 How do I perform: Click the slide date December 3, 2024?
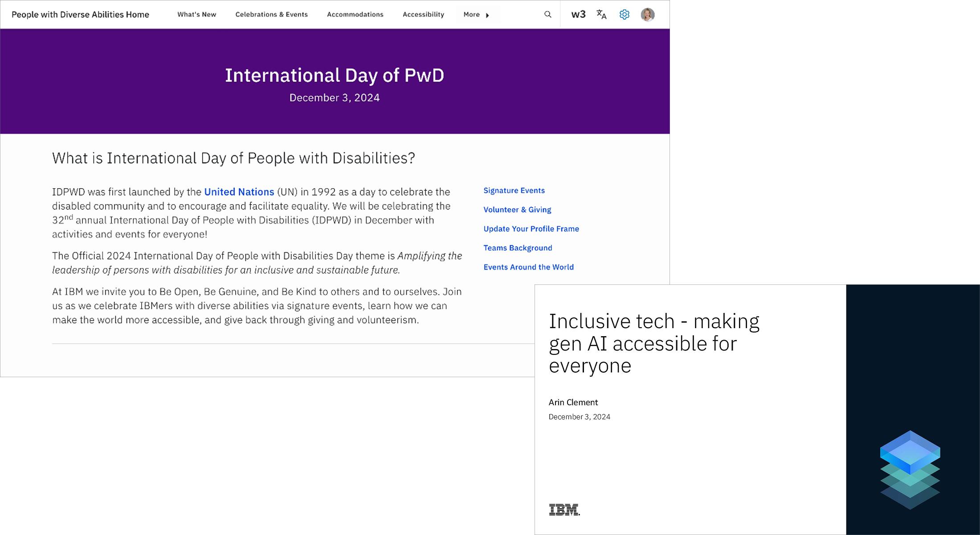pos(580,417)
